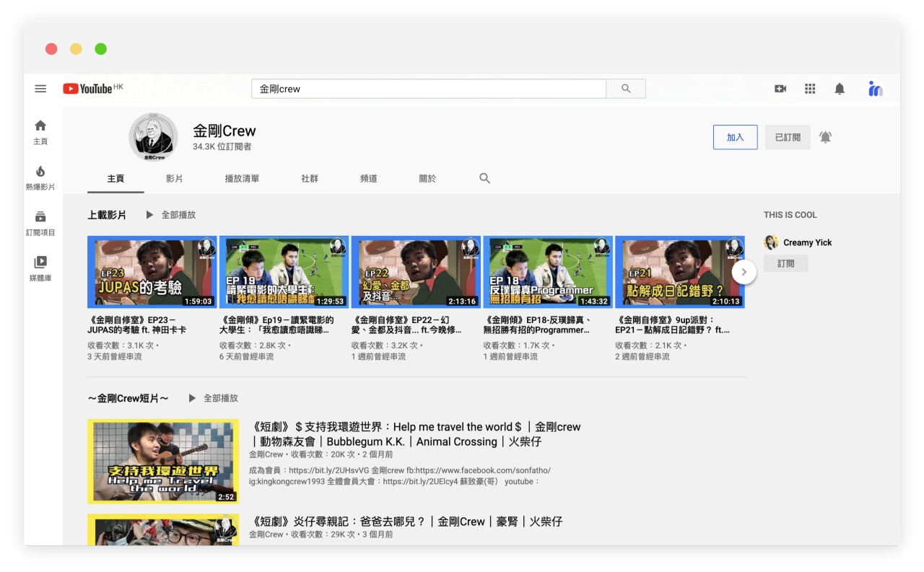Screen dimensions: 924x572
Task: Switch to the 影片 tab
Action: pos(174,179)
